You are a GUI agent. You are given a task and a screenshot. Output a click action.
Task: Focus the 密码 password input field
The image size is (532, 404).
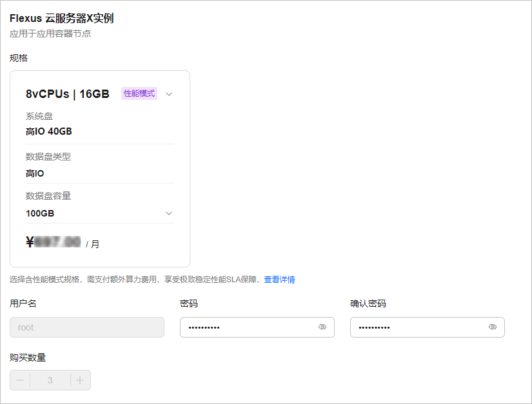coord(257,327)
